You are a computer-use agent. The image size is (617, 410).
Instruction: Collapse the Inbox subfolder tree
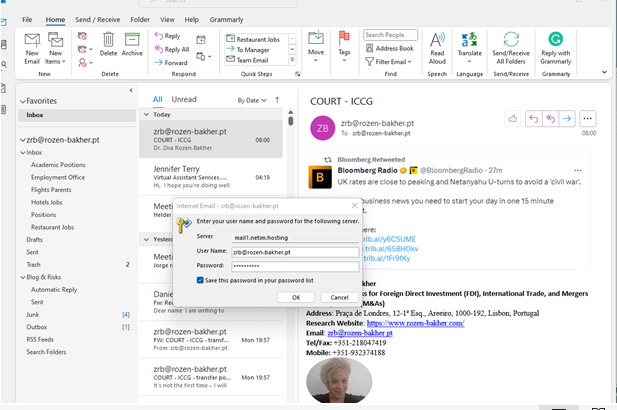tap(23, 153)
